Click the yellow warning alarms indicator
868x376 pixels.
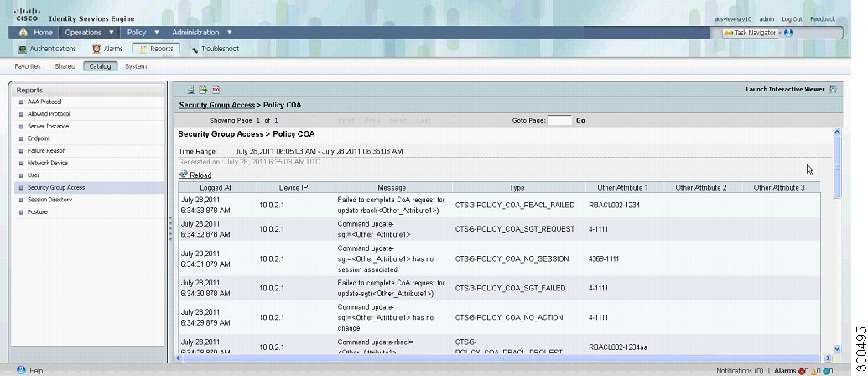[814, 371]
